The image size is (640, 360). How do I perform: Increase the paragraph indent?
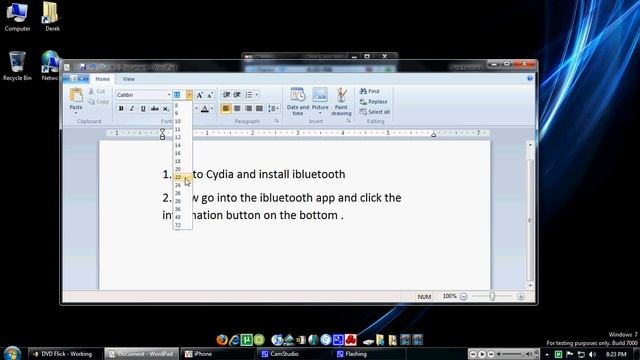tap(237, 95)
